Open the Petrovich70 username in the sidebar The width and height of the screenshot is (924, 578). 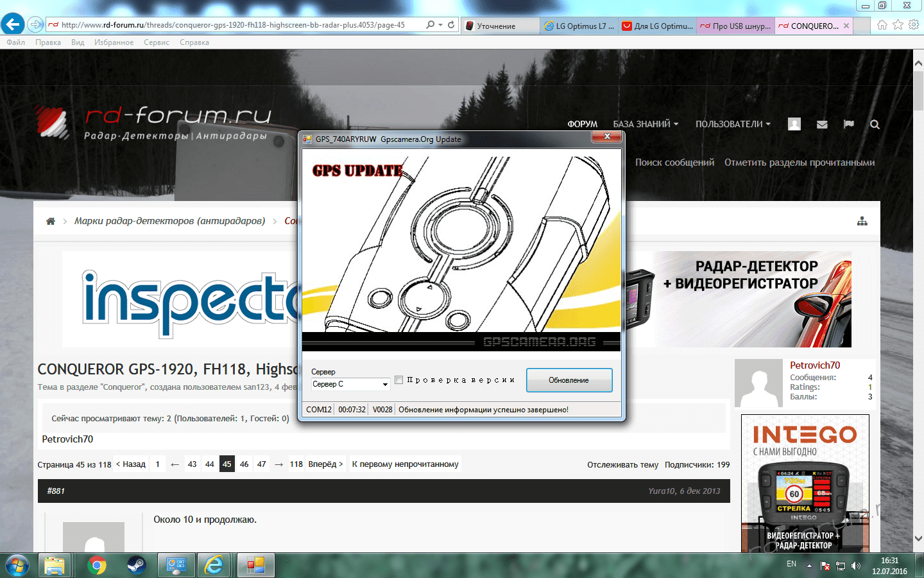click(x=815, y=365)
